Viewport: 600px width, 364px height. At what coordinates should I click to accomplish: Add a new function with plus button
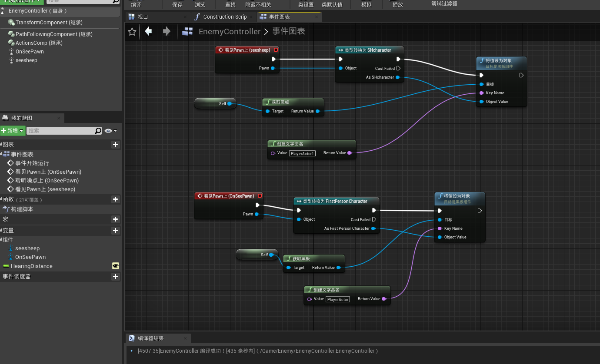(x=115, y=199)
